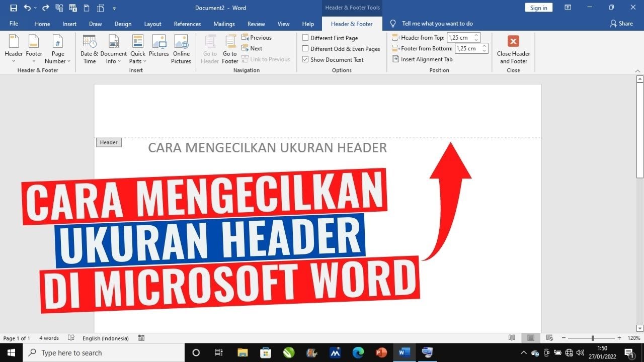Open File Explorer from taskbar
The height and width of the screenshot is (362, 644).
coord(243,353)
